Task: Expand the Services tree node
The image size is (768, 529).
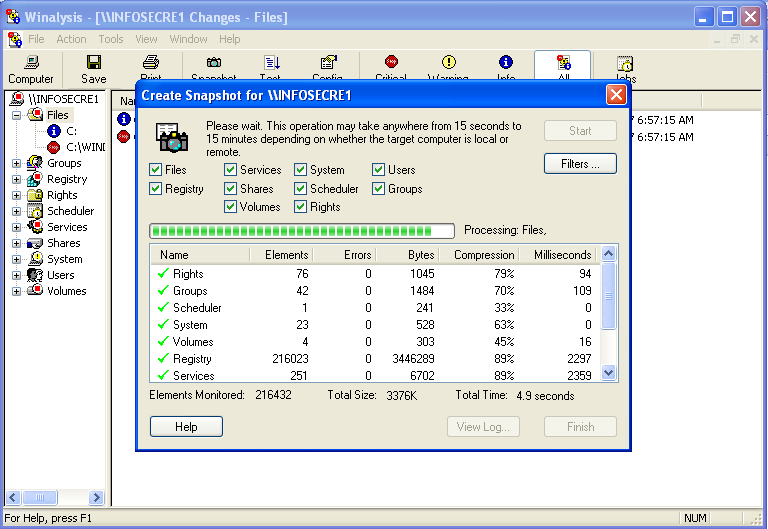Action: 16,227
